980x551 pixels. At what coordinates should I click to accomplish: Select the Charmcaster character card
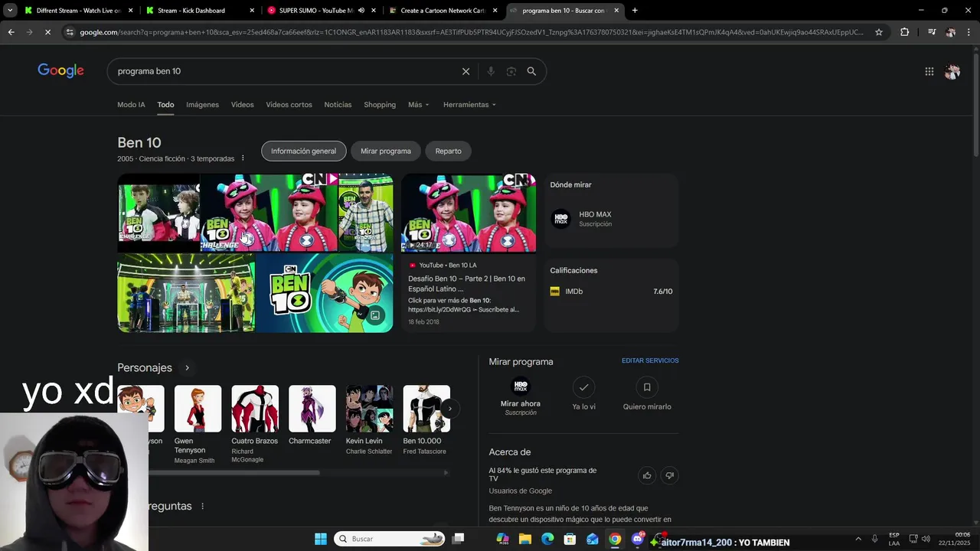point(312,416)
